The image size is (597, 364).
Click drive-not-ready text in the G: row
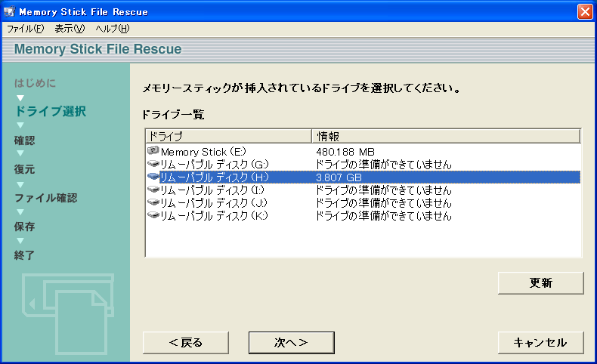coord(383,165)
